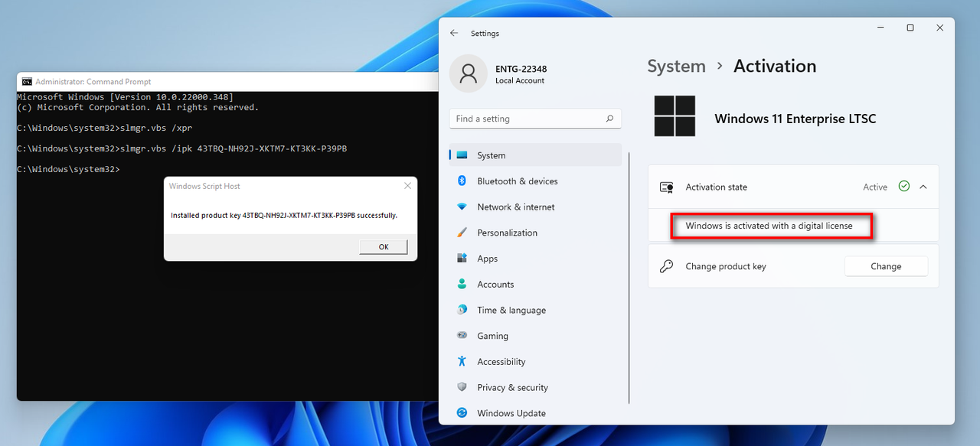Click the Windows Update sync icon
Viewport: 980px width, 446px height.
pos(462,413)
